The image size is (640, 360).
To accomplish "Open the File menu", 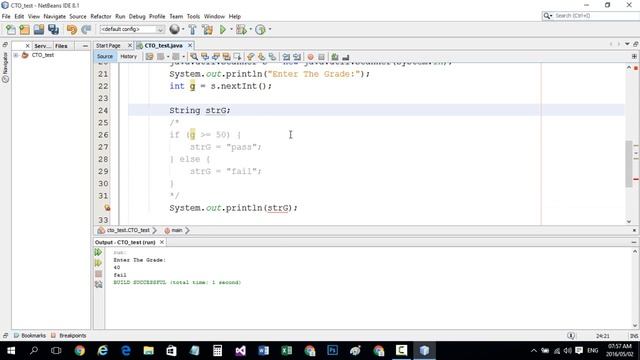I will [6, 16].
